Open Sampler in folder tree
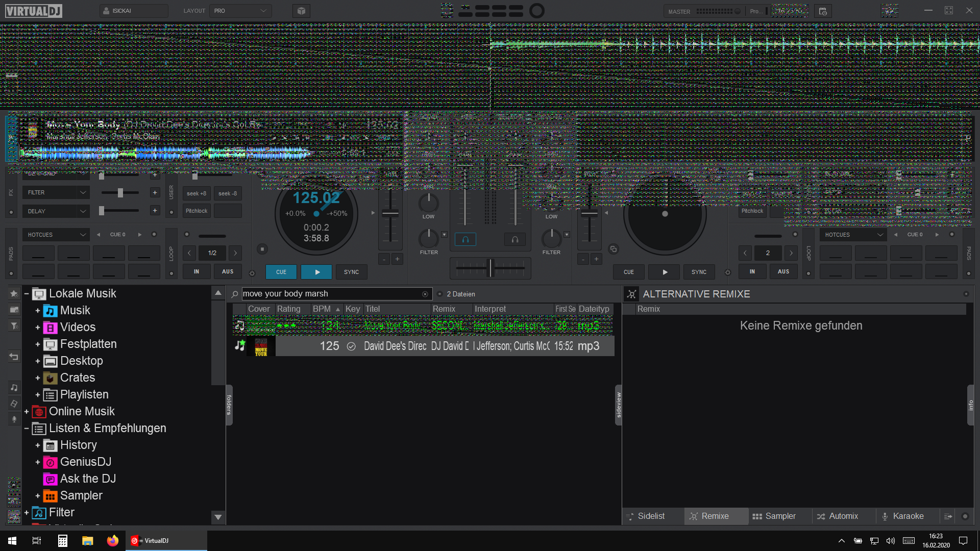 [81, 495]
